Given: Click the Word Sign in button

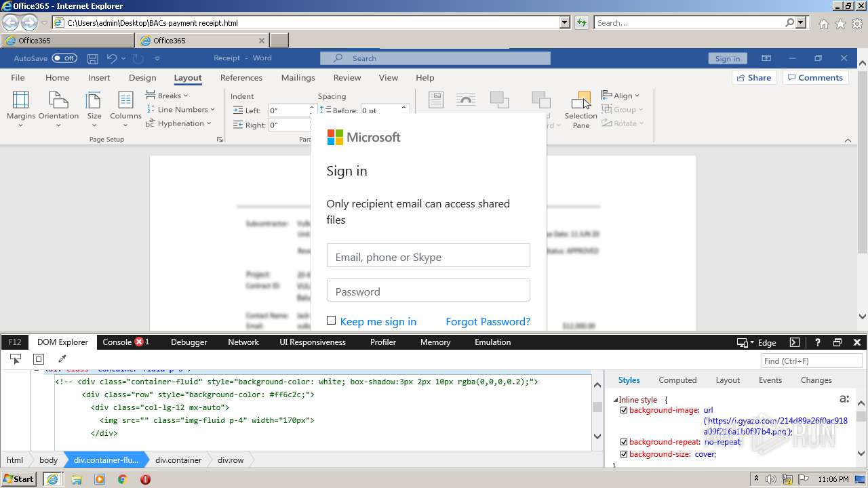Looking at the screenshot, I should (728, 58).
